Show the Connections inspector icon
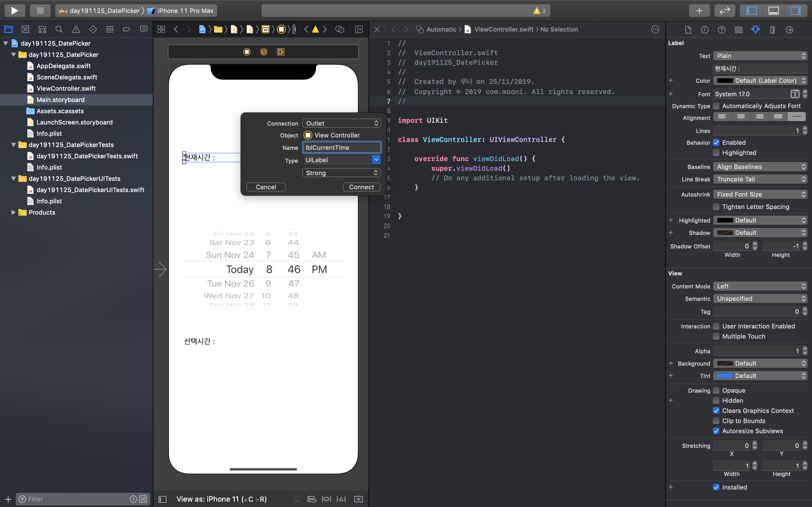The image size is (812, 507). click(789, 30)
